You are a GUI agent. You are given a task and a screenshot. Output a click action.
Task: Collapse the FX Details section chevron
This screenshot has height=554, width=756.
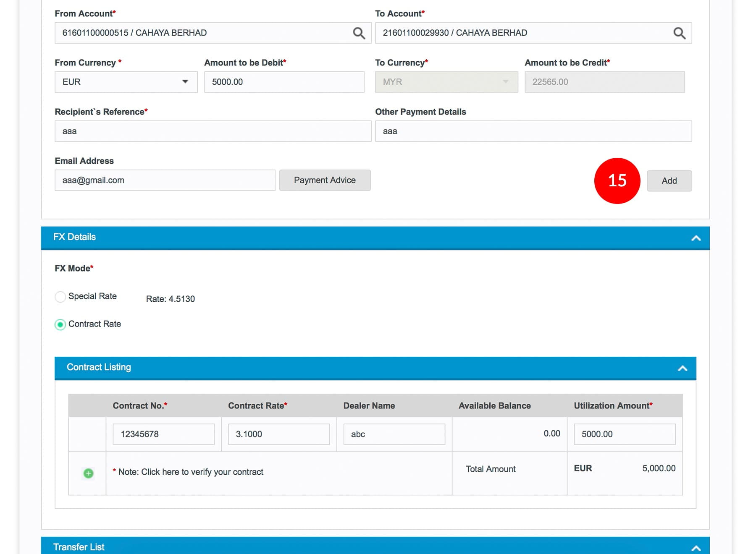tap(696, 238)
